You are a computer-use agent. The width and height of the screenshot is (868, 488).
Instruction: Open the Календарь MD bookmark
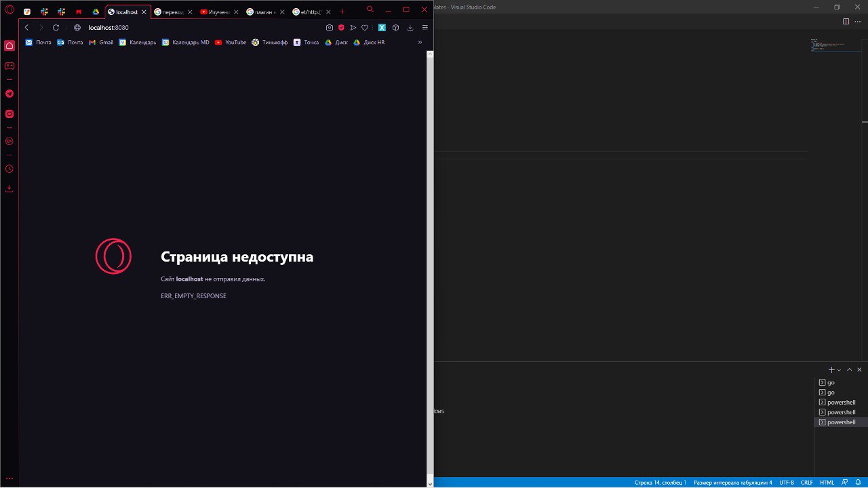[x=186, y=42]
